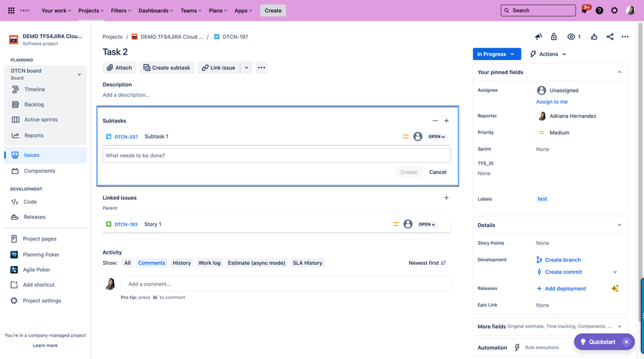Click the toolbar ellipsis next to Link issue
The height and width of the screenshot is (359, 644).
(262, 68)
